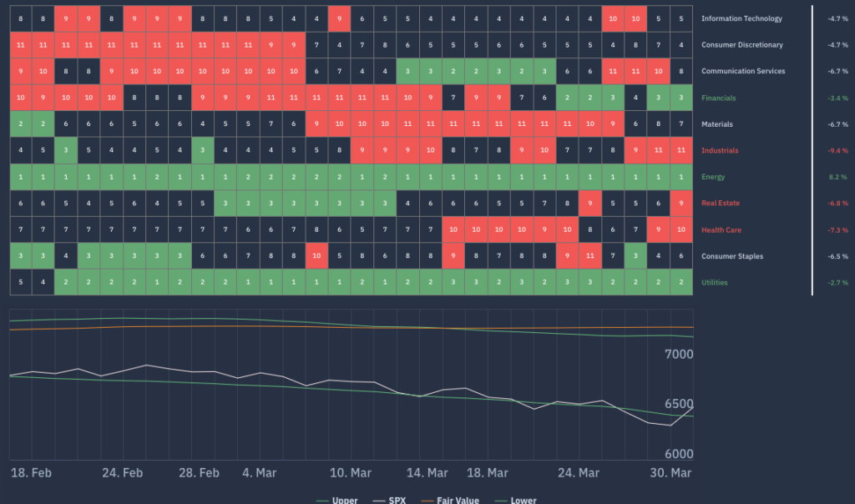The image size is (855, 504).
Task: Click the 8.2 % Energy performance value
Action: [x=837, y=177]
